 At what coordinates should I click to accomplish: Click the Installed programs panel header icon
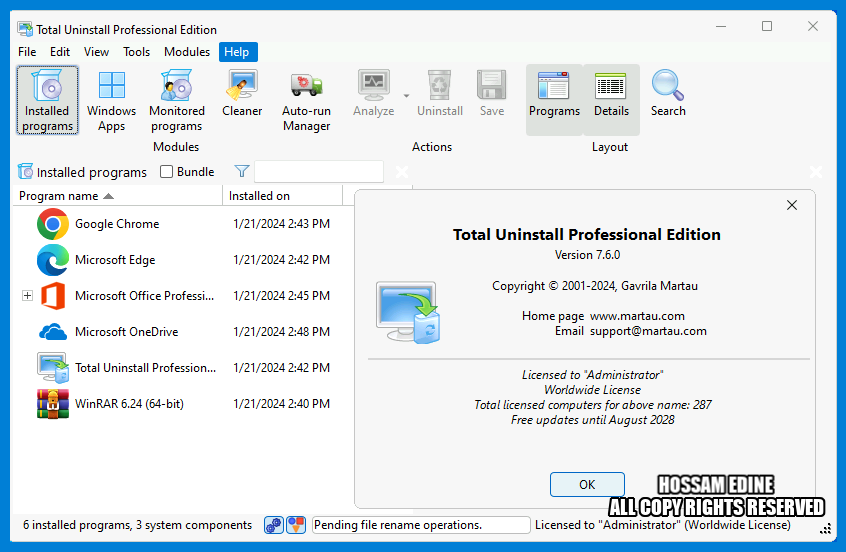point(25,172)
